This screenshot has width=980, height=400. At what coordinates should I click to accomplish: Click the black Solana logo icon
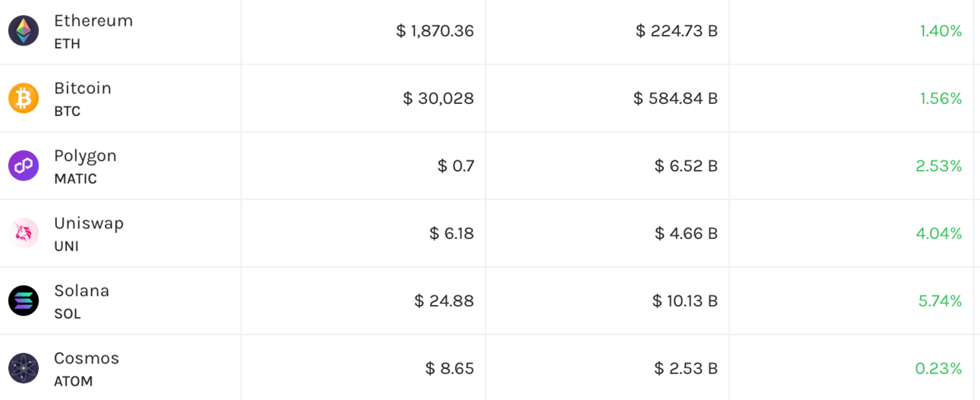[24, 301]
